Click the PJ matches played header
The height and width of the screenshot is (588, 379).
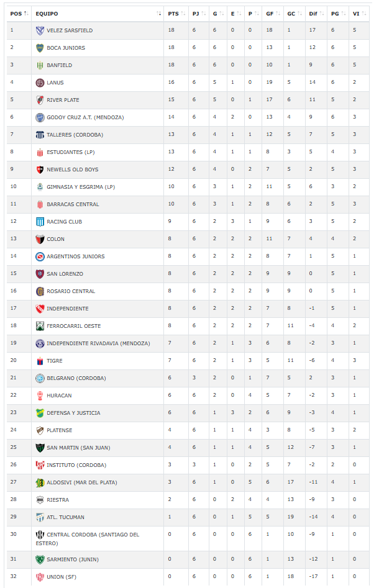click(198, 13)
